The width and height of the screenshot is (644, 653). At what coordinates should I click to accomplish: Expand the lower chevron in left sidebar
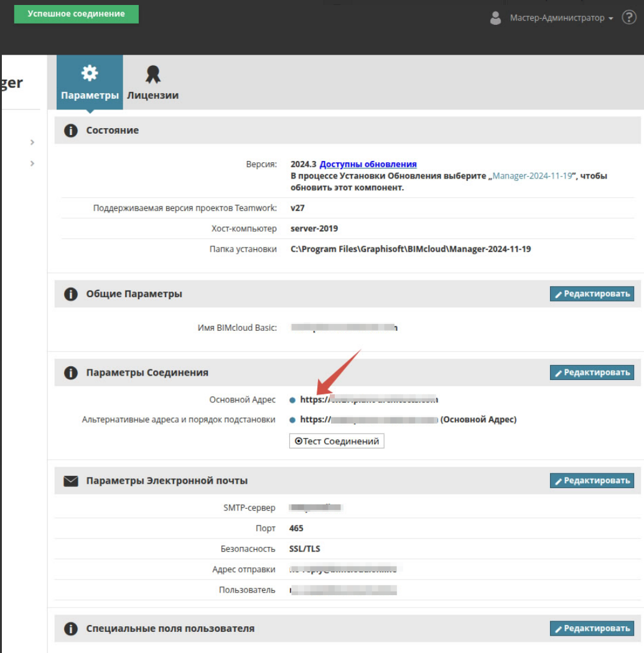[32, 164]
